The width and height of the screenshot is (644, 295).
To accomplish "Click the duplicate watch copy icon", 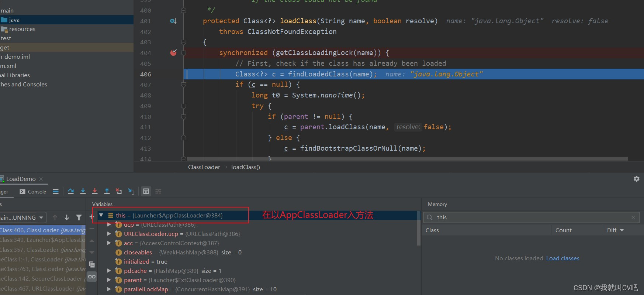I will pyautogui.click(x=92, y=264).
